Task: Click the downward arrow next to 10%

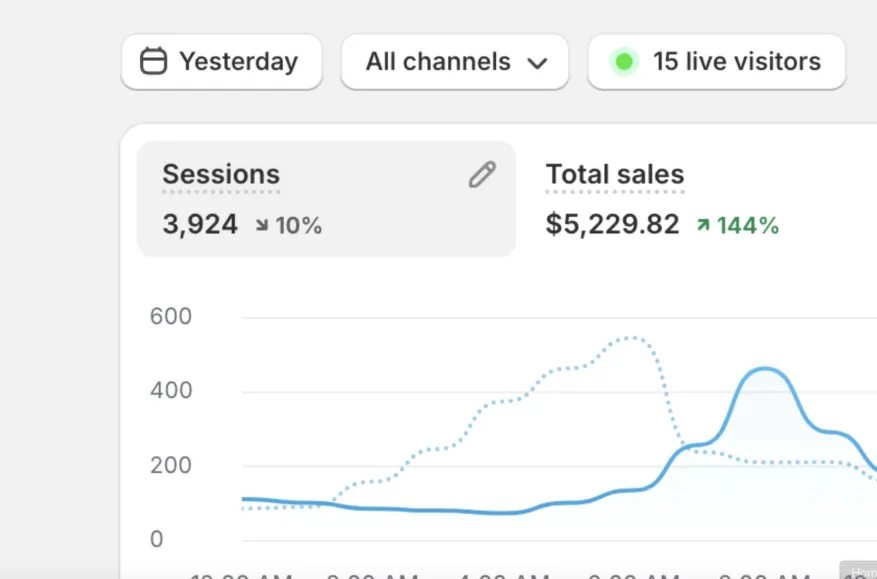Action: pos(262,226)
